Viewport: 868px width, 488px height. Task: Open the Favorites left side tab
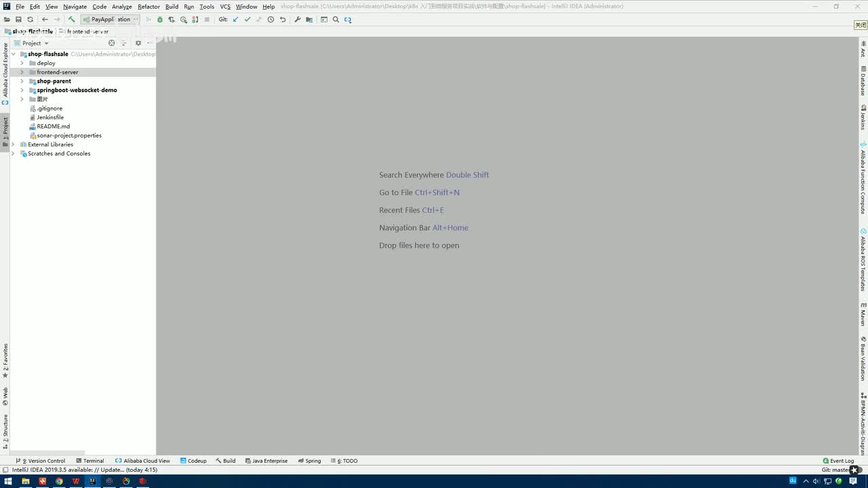[5, 361]
